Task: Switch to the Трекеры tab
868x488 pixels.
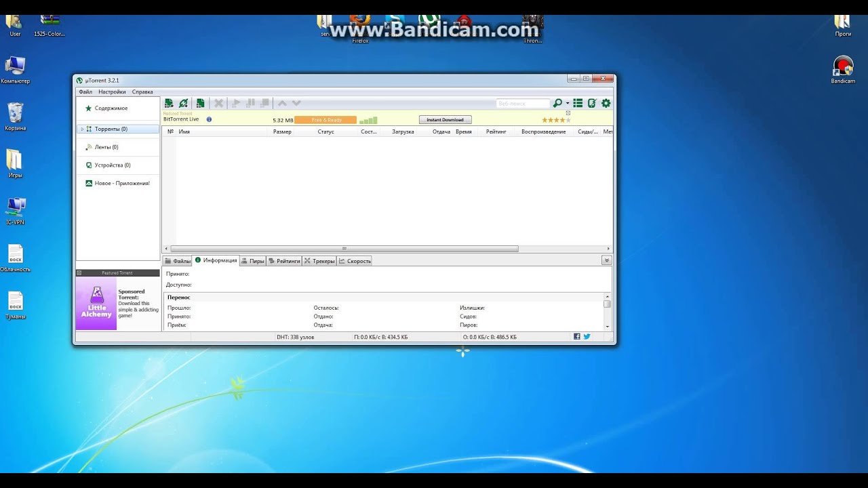Action: coord(319,261)
